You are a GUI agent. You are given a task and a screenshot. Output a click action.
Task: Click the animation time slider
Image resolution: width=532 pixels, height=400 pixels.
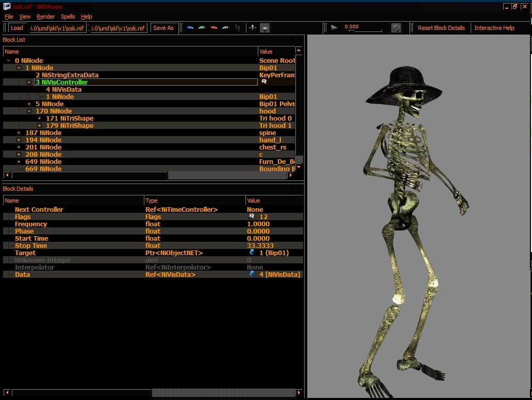pyautogui.click(x=367, y=31)
